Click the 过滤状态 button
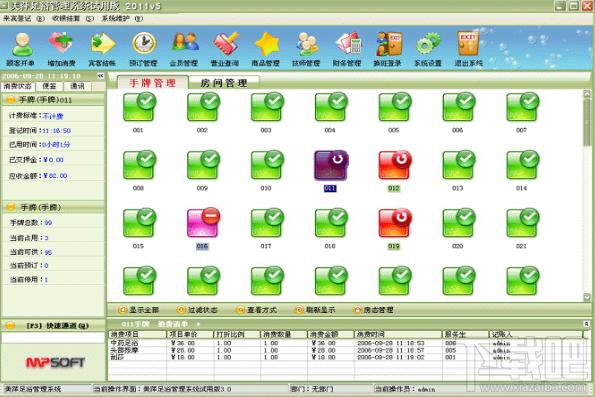The height and width of the screenshot is (397, 595). 197,310
